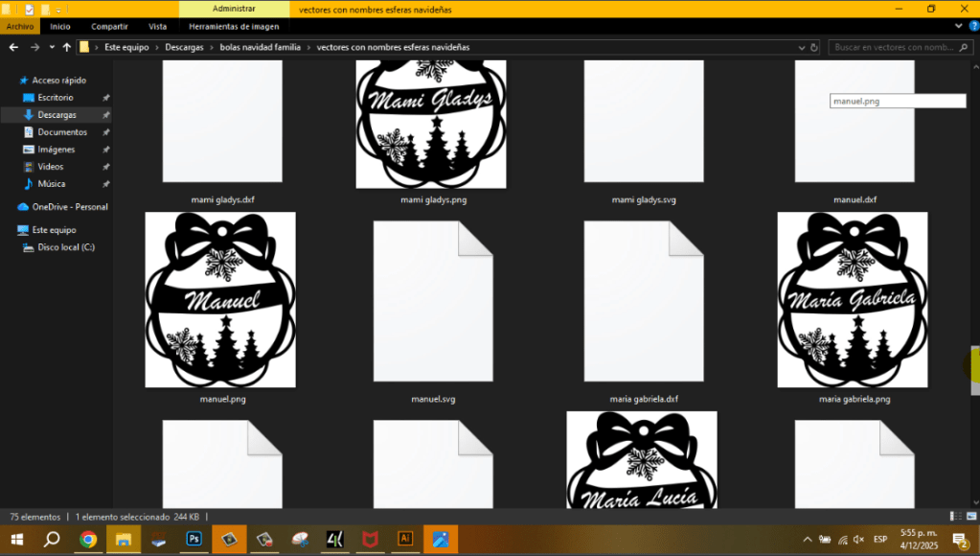Go up one folder level

pos(66,47)
